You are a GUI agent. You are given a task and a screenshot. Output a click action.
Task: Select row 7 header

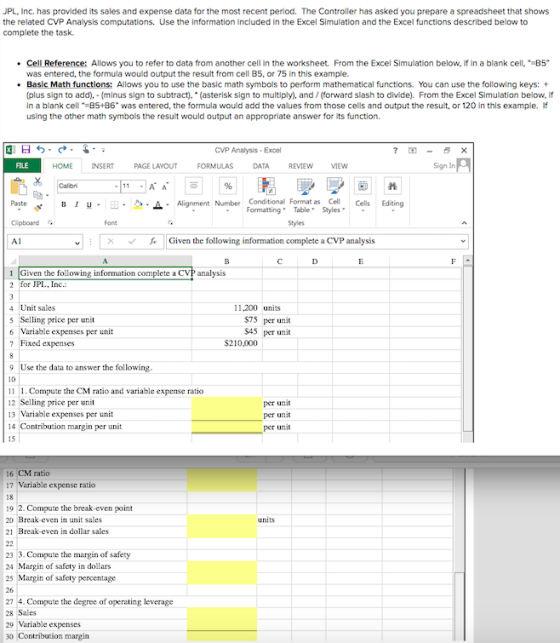[x=11, y=344]
